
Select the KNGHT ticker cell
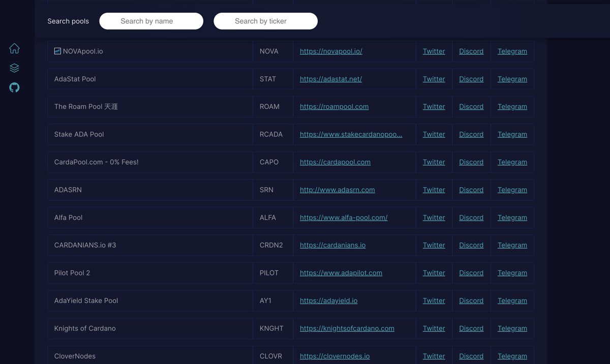(x=273, y=328)
